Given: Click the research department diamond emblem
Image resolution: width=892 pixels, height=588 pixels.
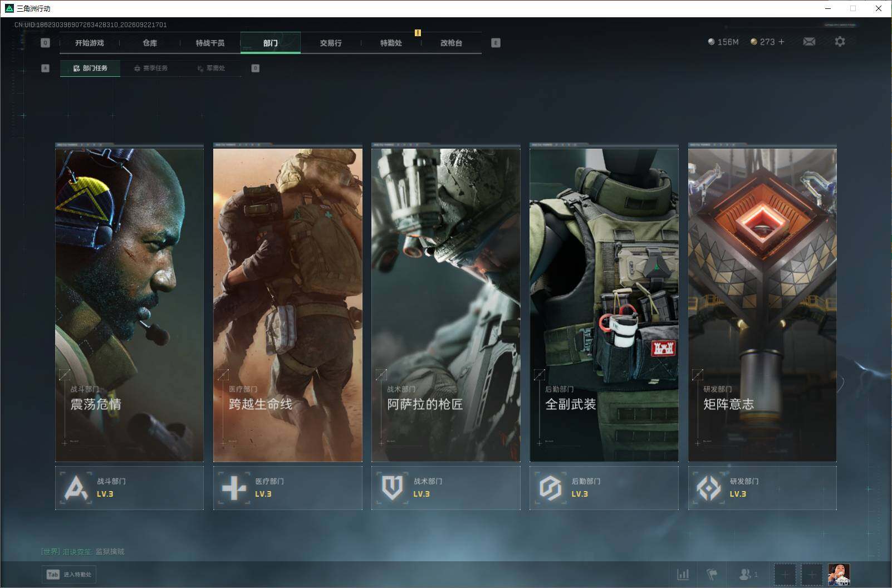Looking at the screenshot, I should pyautogui.click(x=708, y=488).
